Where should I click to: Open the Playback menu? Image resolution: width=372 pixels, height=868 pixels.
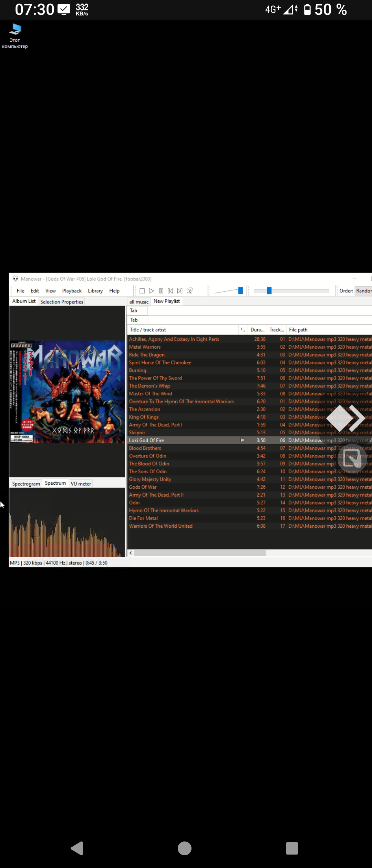pos(72,291)
